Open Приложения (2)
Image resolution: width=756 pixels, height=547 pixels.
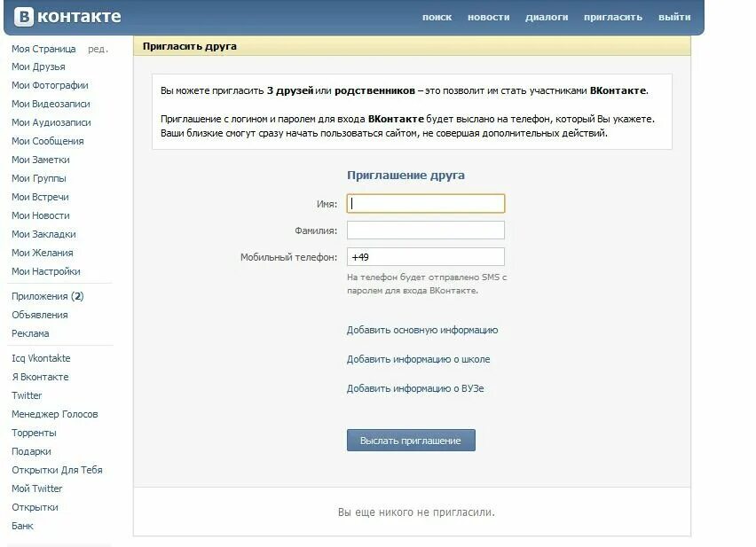[x=48, y=296]
